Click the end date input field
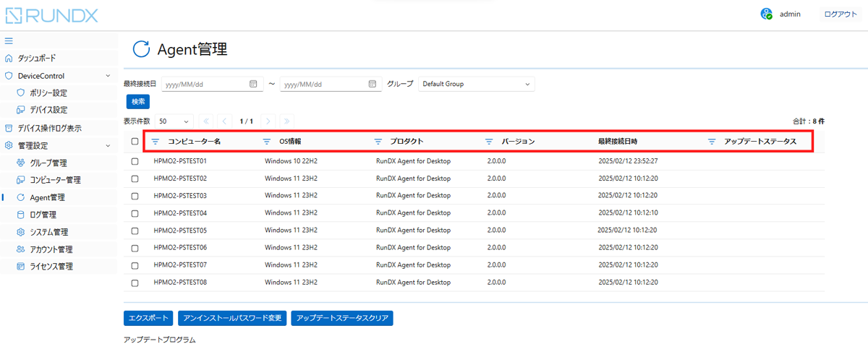The width and height of the screenshot is (868, 344). click(x=322, y=84)
